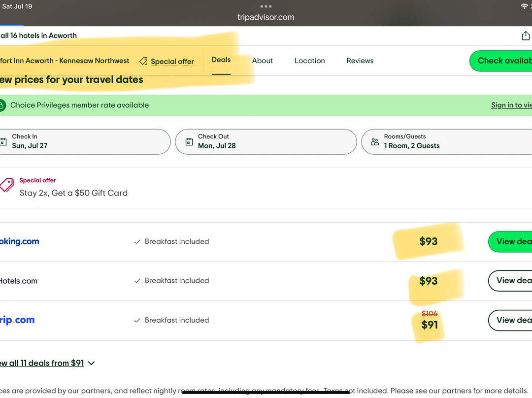Click the calendar icon in Check Out field
This screenshot has width=532, height=398.
pos(189,142)
